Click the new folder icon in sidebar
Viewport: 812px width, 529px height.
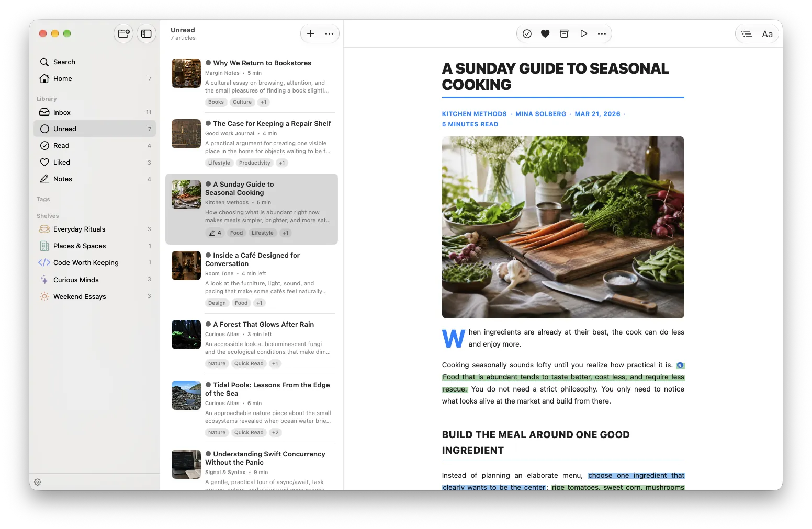point(123,33)
